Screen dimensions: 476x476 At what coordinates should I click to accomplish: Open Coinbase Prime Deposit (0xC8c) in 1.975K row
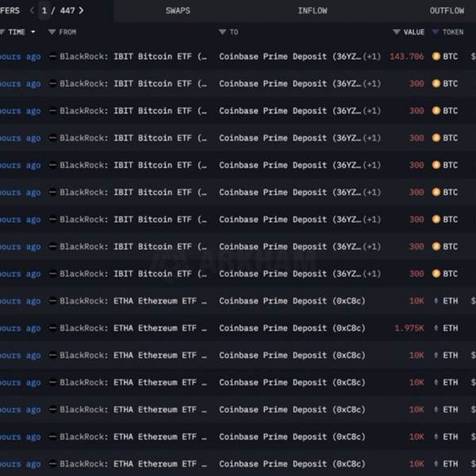(x=292, y=328)
